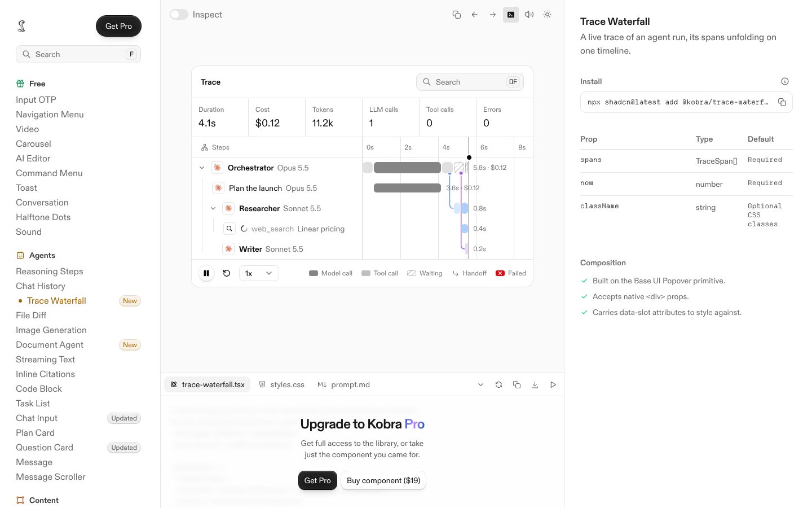
Task: Restart the trace with the replay icon
Action: [227, 273]
